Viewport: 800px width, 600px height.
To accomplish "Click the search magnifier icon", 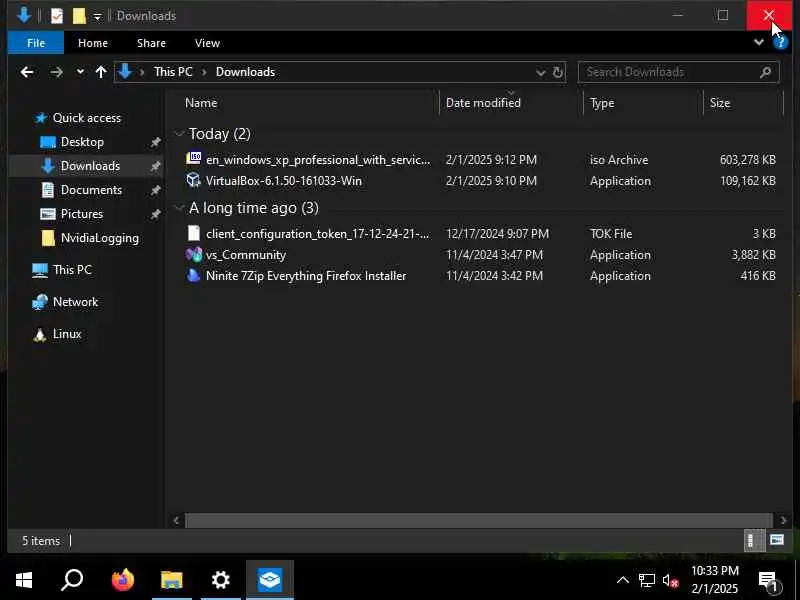I will tap(765, 72).
